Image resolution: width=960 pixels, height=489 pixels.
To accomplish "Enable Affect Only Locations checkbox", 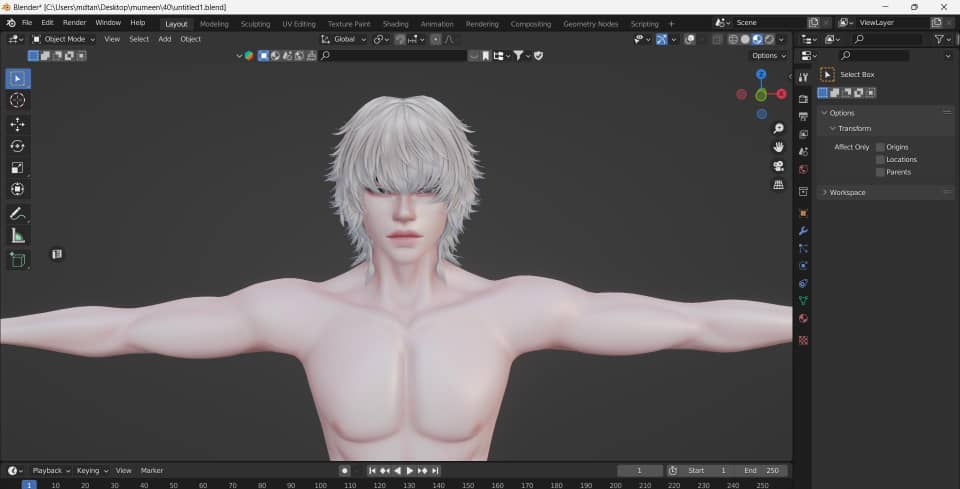I will click(x=880, y=160).
